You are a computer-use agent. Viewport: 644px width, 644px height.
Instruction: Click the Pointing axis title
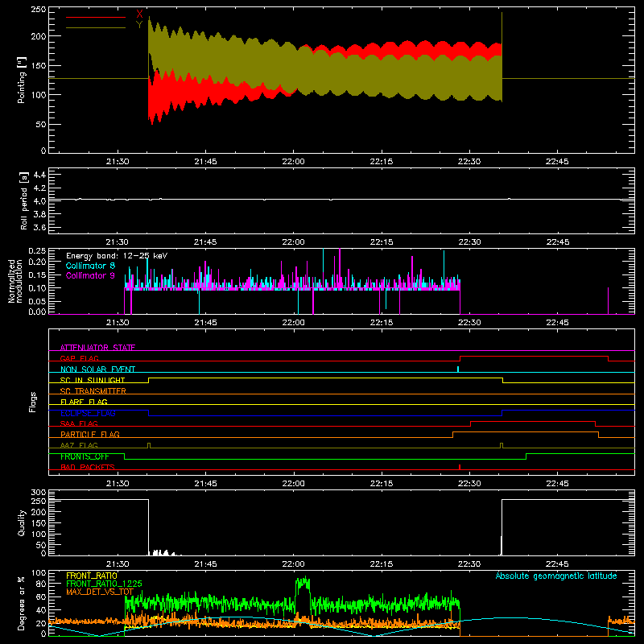point(22,80)
